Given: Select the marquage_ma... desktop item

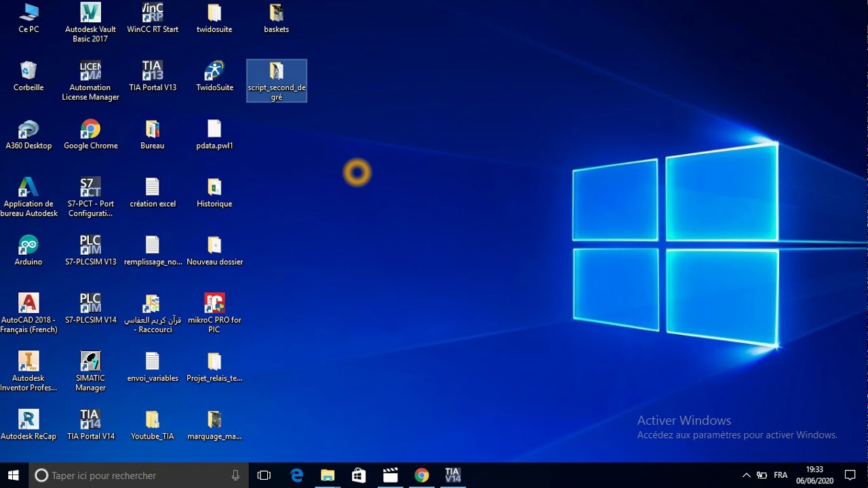Looking at the screenshot, I should [214, 426].
